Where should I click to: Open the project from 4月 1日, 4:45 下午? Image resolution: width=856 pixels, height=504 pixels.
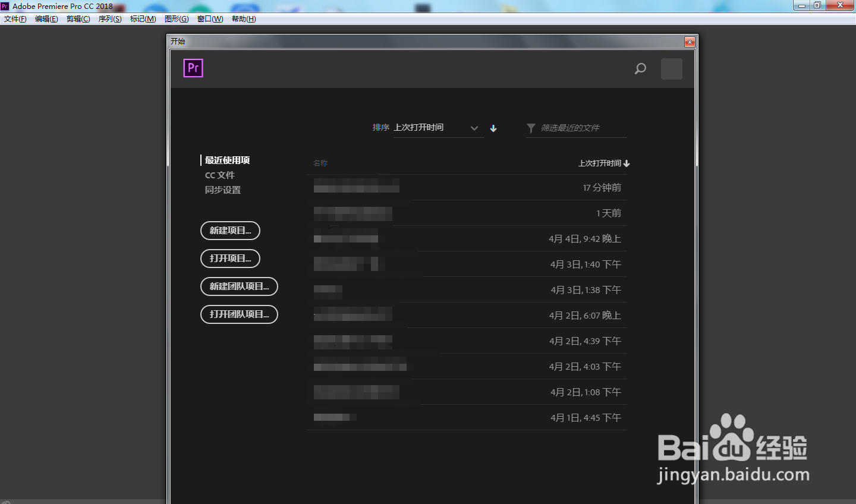(467, 418)
